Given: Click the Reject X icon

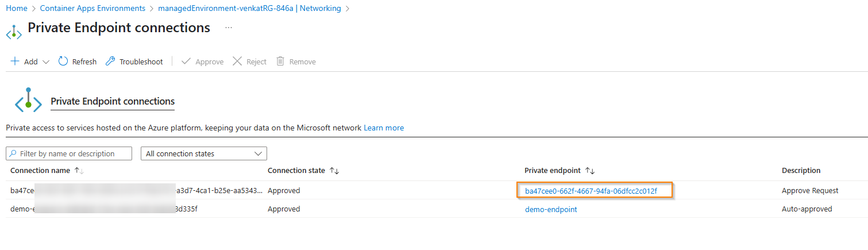Looking at the screenshot, I should [237, 61].
